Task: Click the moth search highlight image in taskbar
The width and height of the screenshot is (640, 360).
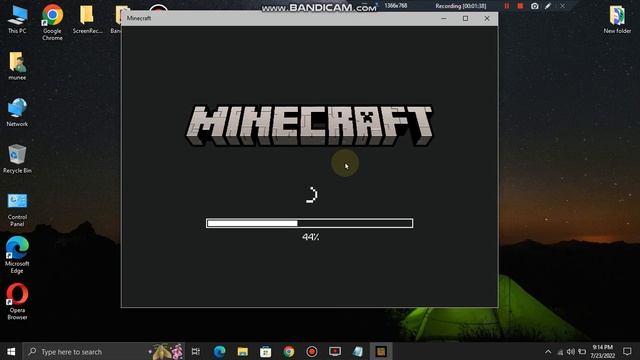Action: point(167,351)
